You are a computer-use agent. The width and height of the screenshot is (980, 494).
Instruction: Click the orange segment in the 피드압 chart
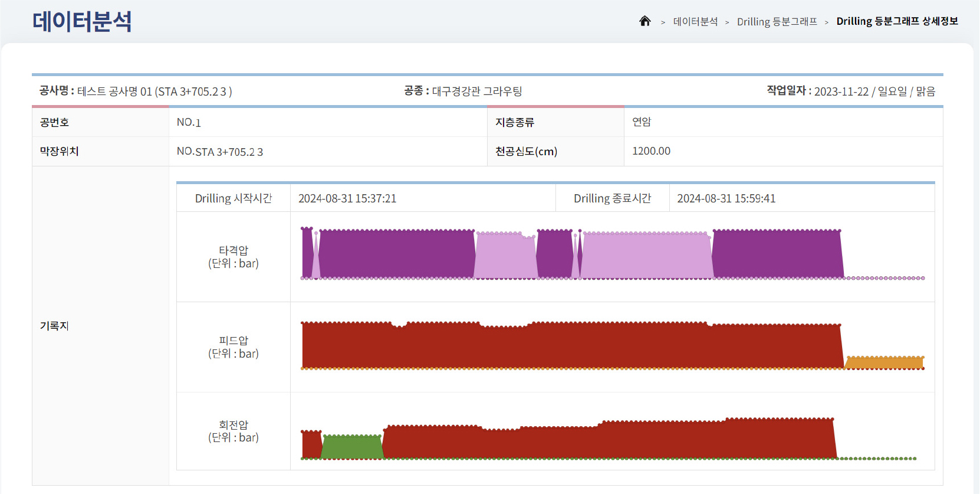point(884,362)
